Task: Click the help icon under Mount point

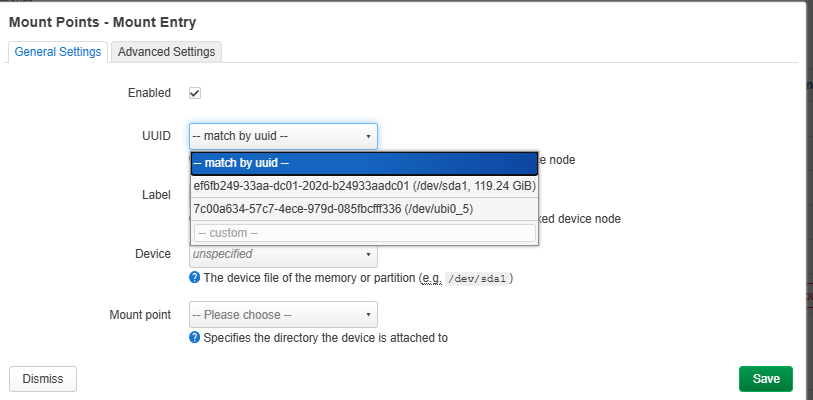Action: (195, 338)
